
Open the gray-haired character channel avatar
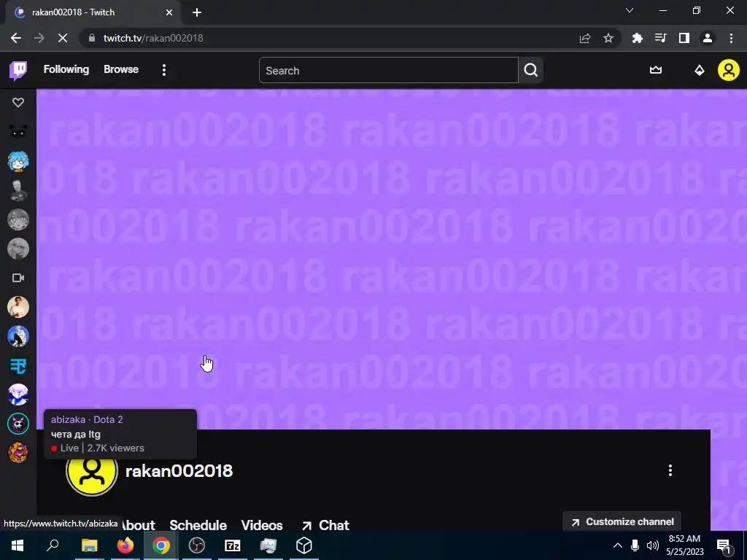click(x=18, y=249)
